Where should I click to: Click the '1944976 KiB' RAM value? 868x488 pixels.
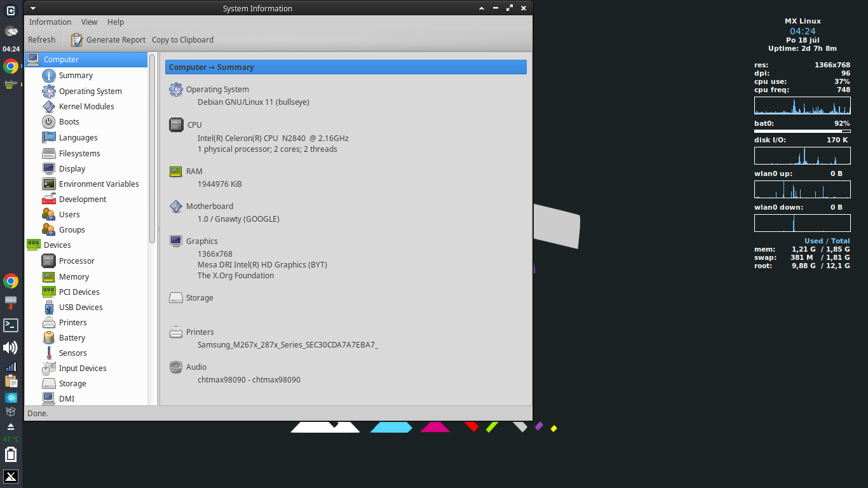(220, 184)
